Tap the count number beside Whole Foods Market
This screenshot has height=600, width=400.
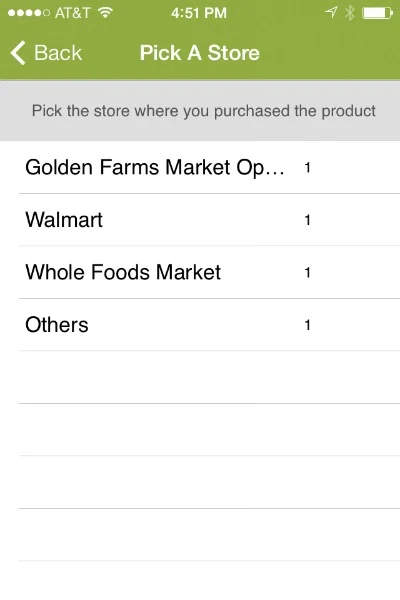click(x=307, y=272)
